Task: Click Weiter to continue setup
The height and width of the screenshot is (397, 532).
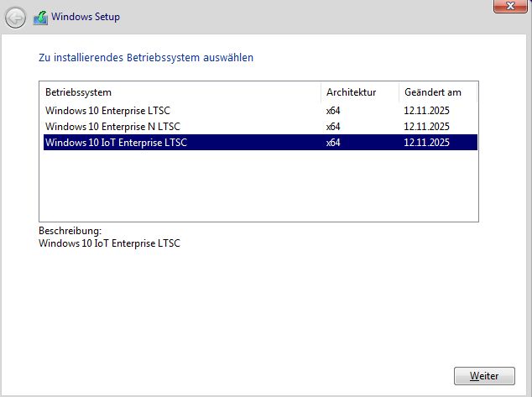Action: coord(484,376)
